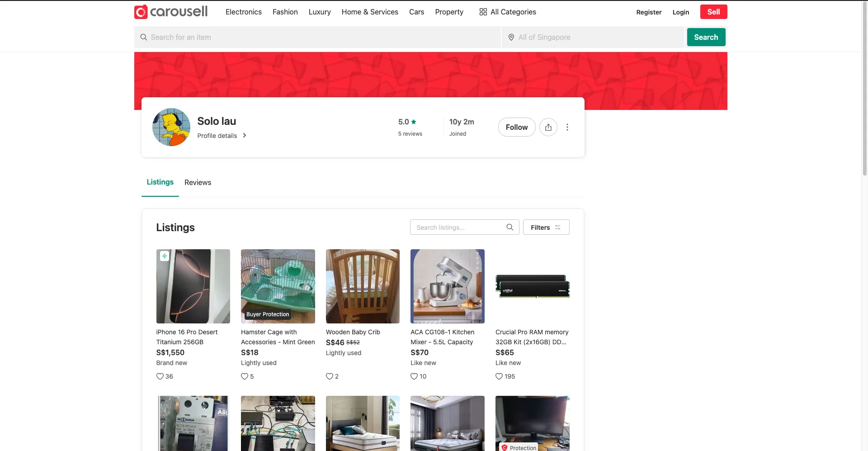Image resolution: width=868 pixels, height=451 pixels.
Task: Click the Search for an item field
Action: click(x=317, y=37)
